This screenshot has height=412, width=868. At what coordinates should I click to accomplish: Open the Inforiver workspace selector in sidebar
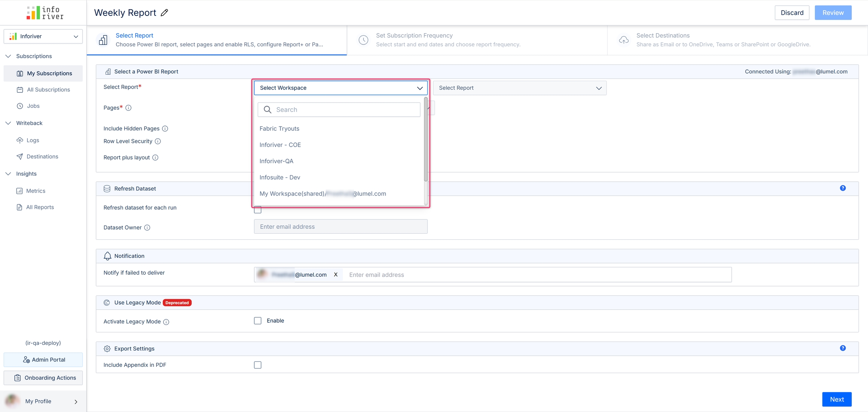click(43, 36)
